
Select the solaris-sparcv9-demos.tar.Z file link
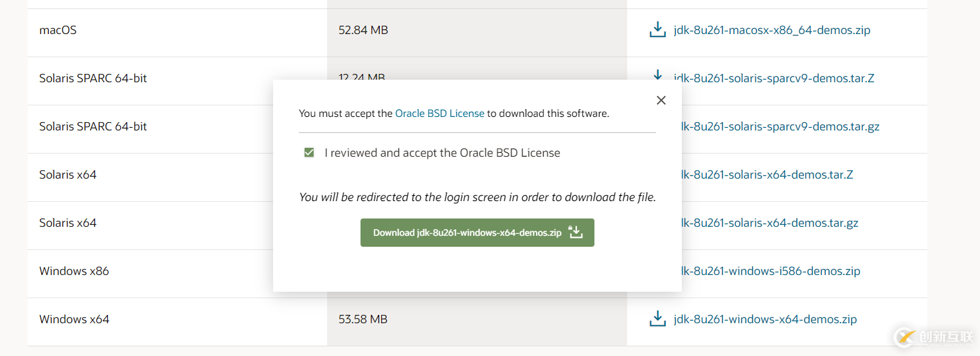[x=774, y=78]
